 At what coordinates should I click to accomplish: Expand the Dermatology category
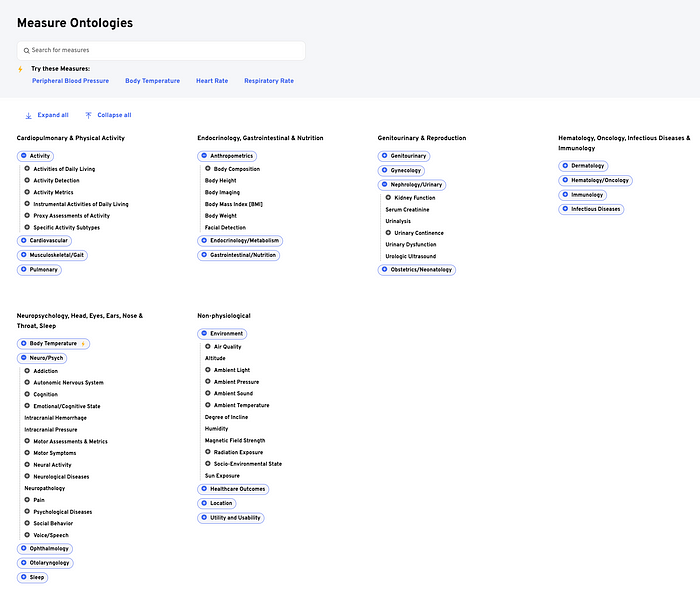click(565, 166)
